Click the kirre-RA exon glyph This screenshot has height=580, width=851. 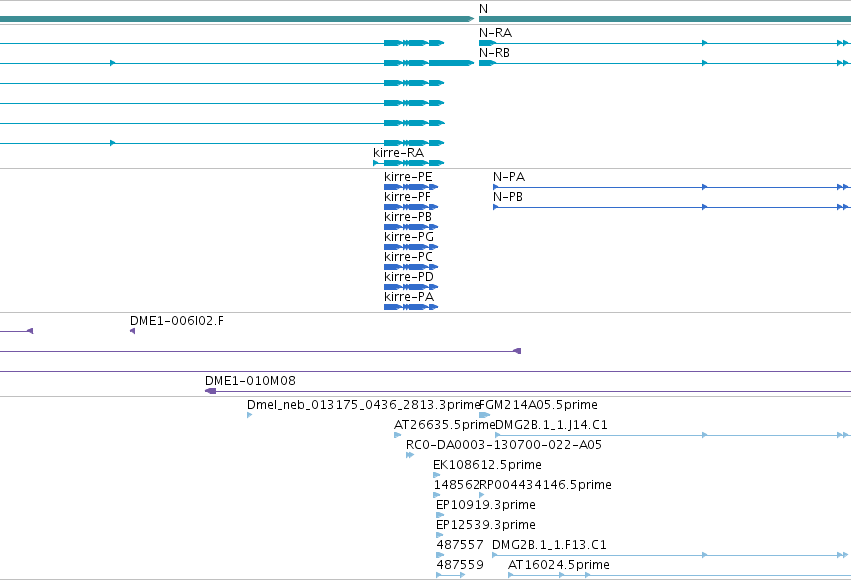point(409,163)
